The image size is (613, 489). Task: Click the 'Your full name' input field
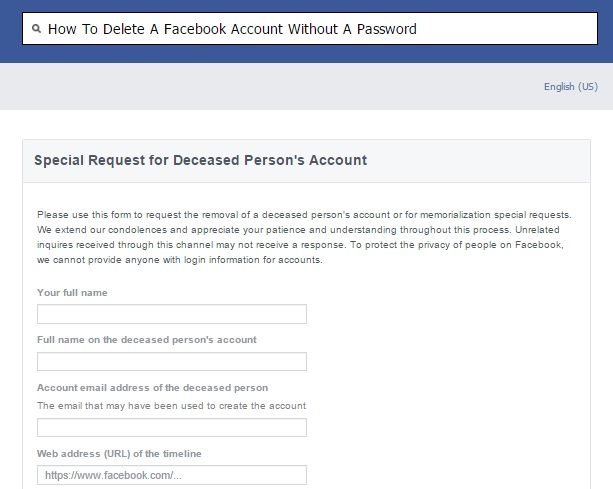172,314
